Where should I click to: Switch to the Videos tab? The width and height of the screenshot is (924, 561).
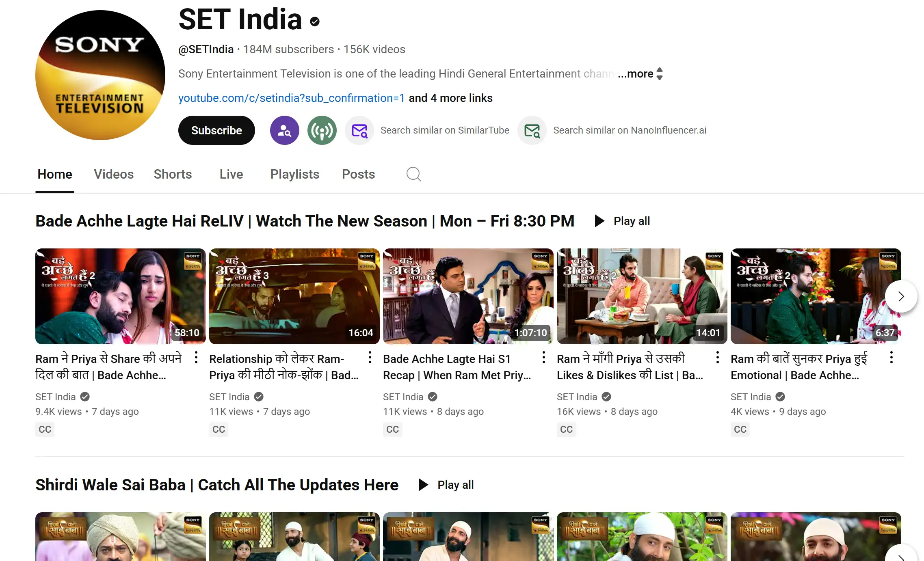coord(114,175)
